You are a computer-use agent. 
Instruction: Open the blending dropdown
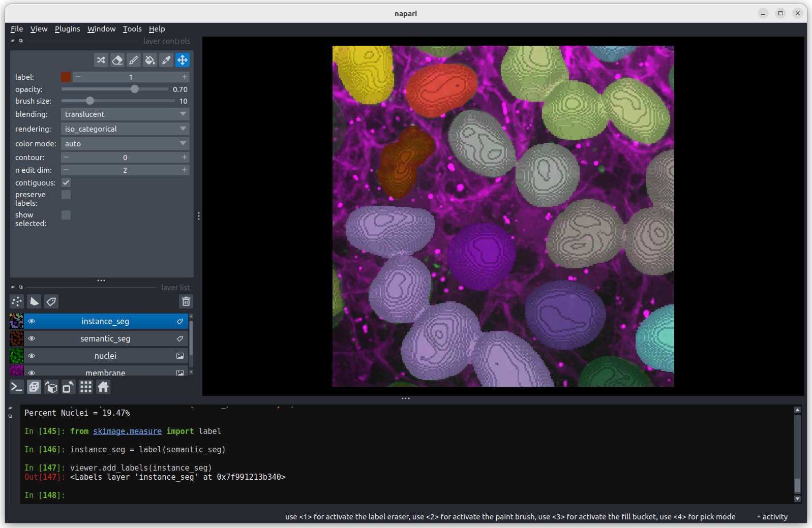click(x=125, y=114)
